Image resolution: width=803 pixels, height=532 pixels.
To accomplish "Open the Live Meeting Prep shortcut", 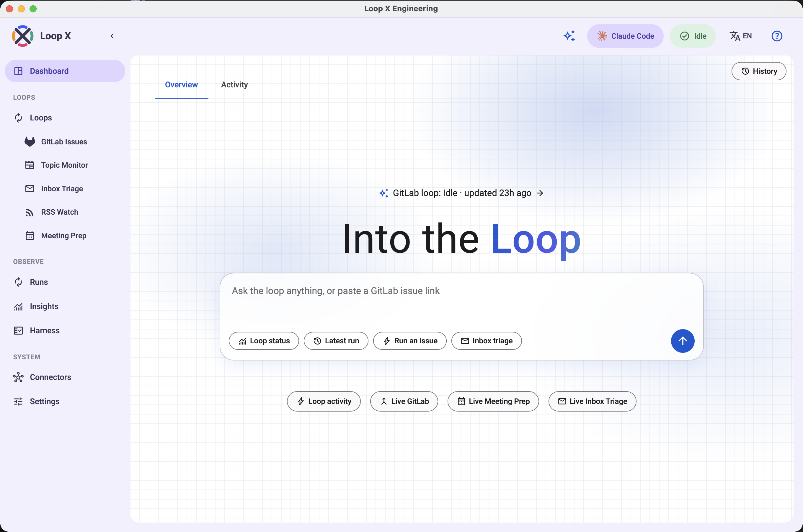I will pos(493,402).
